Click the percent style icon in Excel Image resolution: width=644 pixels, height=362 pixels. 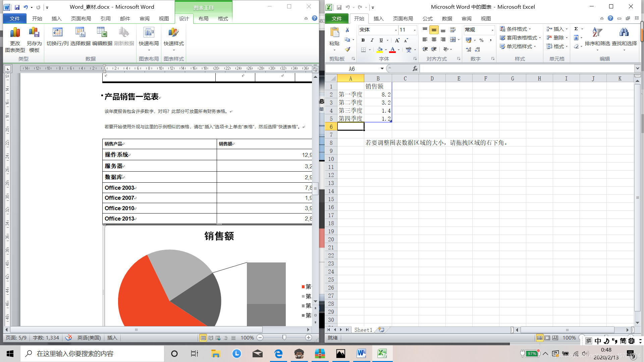[x=481, y=40]
